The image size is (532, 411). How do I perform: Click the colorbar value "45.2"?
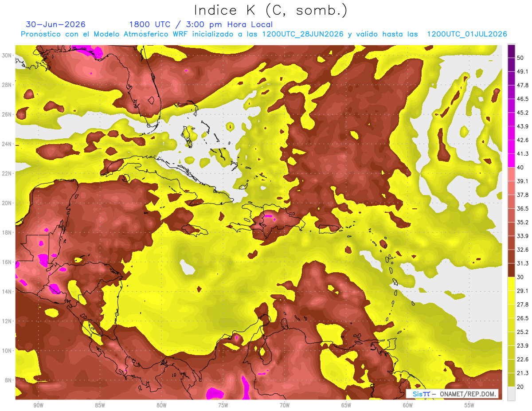click(x=523, y=113)
